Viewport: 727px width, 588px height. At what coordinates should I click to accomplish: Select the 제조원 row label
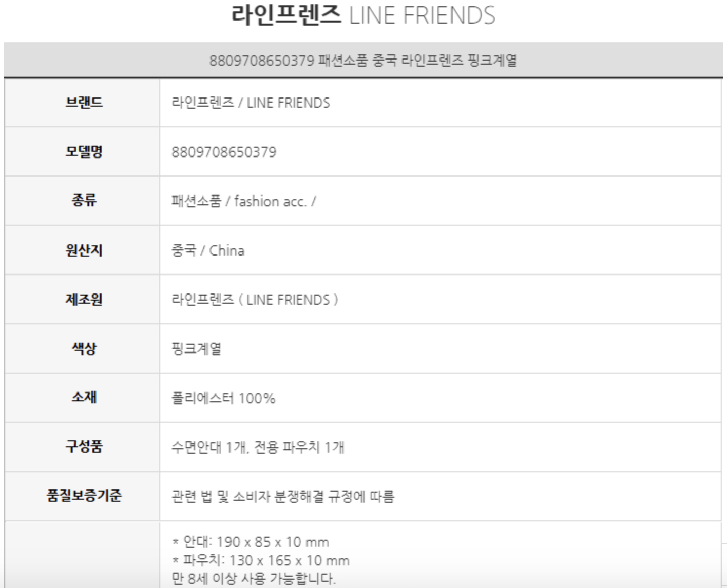[x=84, y=299]
